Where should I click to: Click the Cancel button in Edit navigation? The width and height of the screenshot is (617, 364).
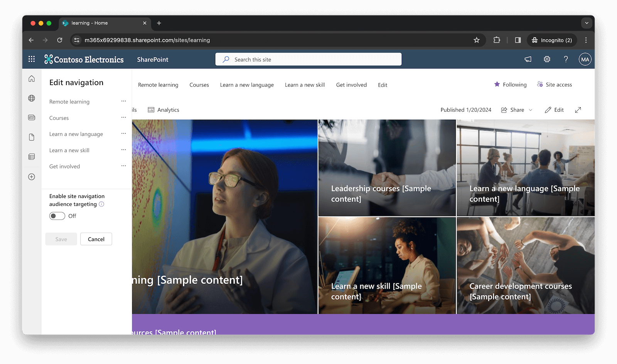(x=96, y=239)
